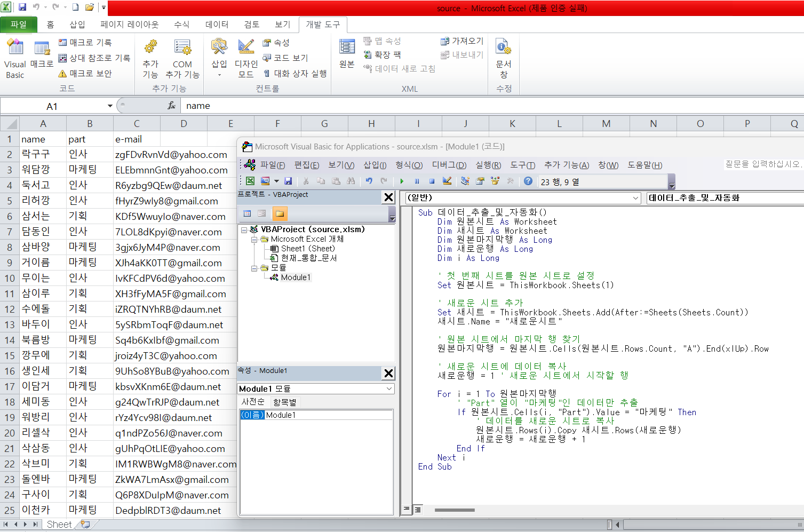
Task: Click the insert function fx icon
Action: tap(171, 106)
